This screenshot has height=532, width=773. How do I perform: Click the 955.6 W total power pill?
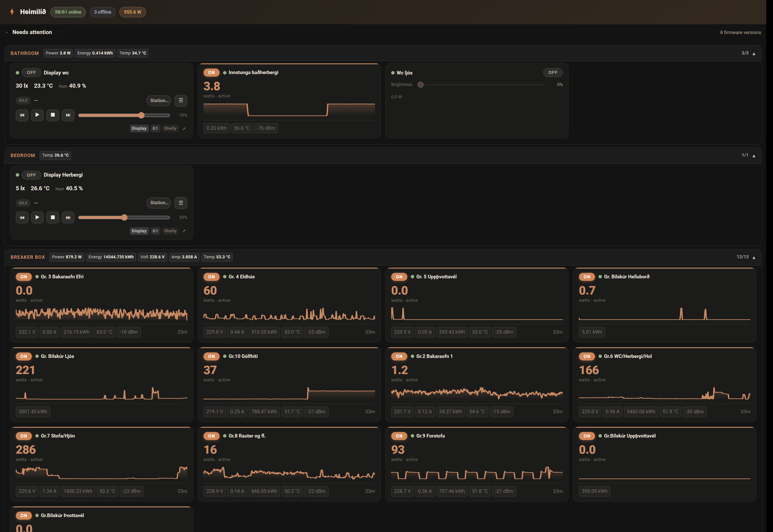coord(132,12)
